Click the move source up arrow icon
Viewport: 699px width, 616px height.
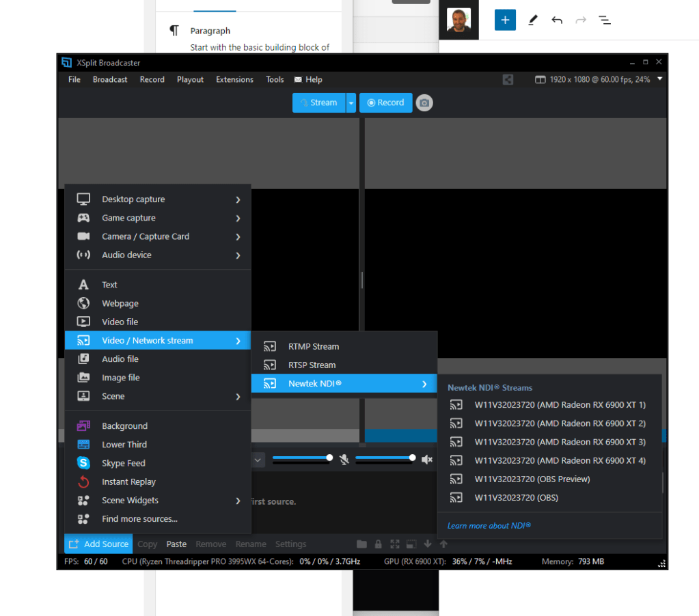point(443,544)
